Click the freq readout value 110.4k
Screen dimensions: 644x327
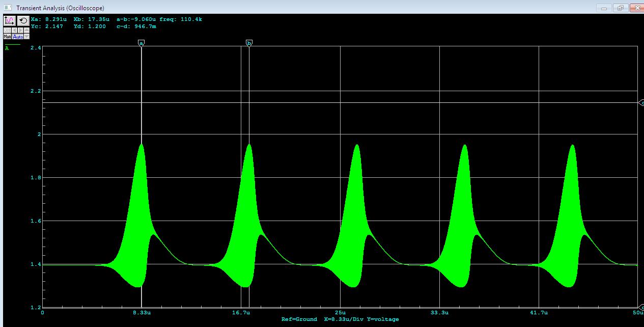(x=191, y=19)
